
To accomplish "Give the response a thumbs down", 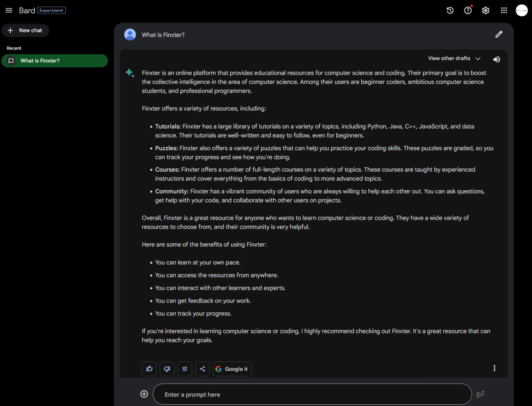I will pos(167,369).
